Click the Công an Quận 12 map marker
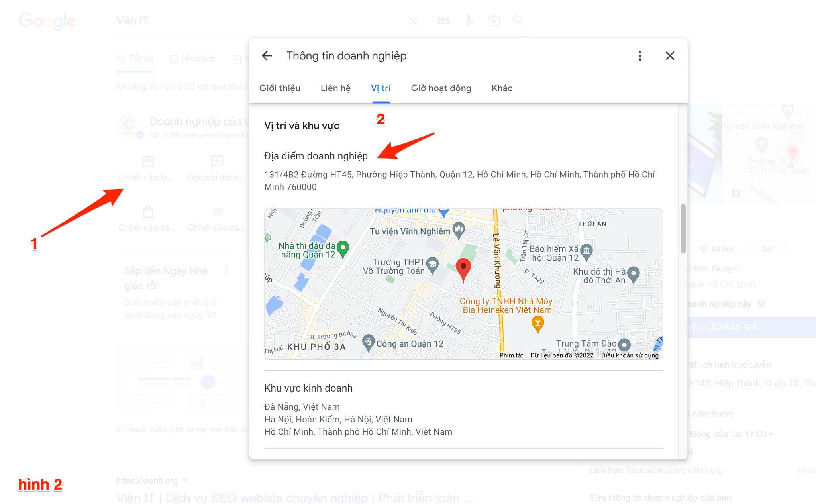This screenshot has width=816, height=504. 369,342
